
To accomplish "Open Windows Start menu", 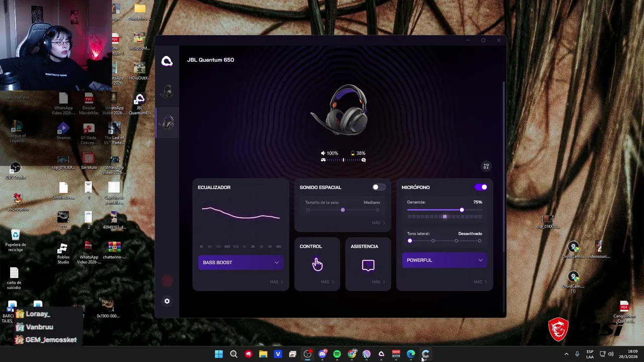I will [219, 354].
